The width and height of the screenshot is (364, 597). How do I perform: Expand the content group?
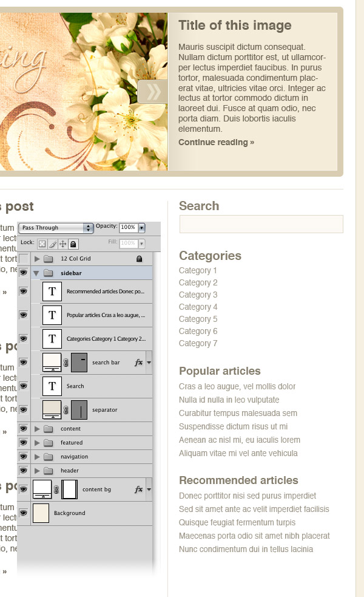coord(37,429)
